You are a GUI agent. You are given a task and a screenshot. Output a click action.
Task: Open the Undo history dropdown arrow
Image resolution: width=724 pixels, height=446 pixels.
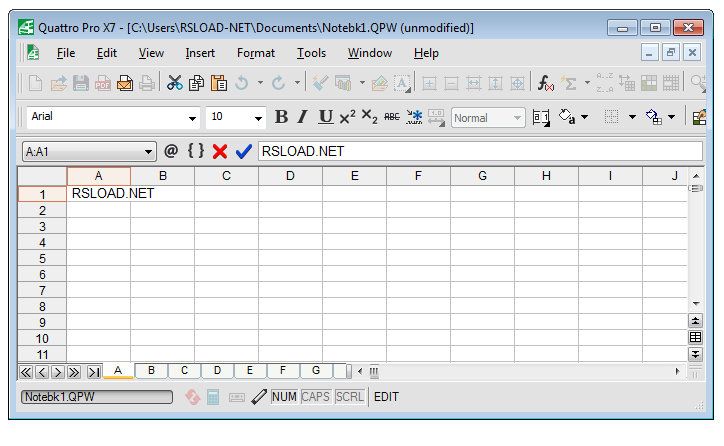coord(260,83)
